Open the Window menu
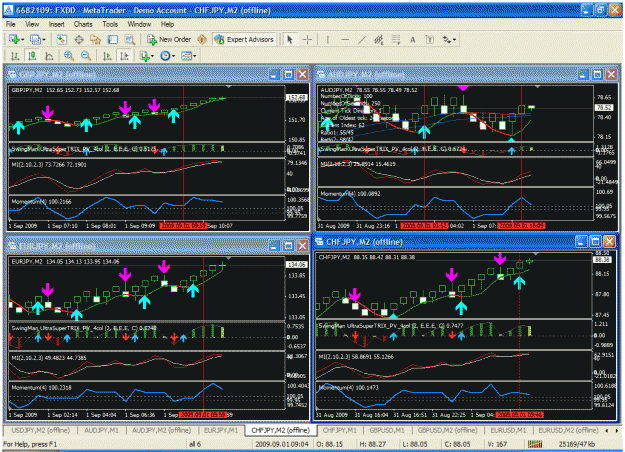The width and height of the screenshot is (625, 452). 139,24
